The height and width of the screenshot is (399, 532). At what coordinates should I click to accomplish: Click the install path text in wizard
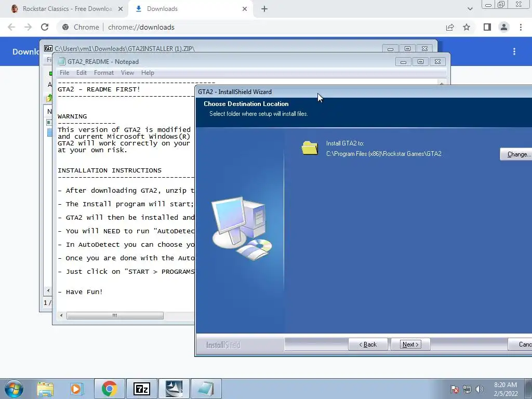click(384, 154)
